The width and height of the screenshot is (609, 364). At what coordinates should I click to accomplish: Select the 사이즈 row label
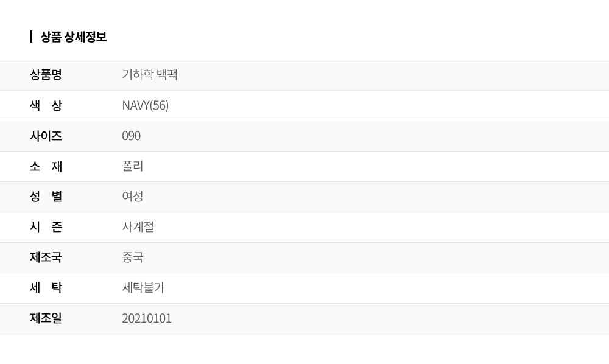coord(46,136)
